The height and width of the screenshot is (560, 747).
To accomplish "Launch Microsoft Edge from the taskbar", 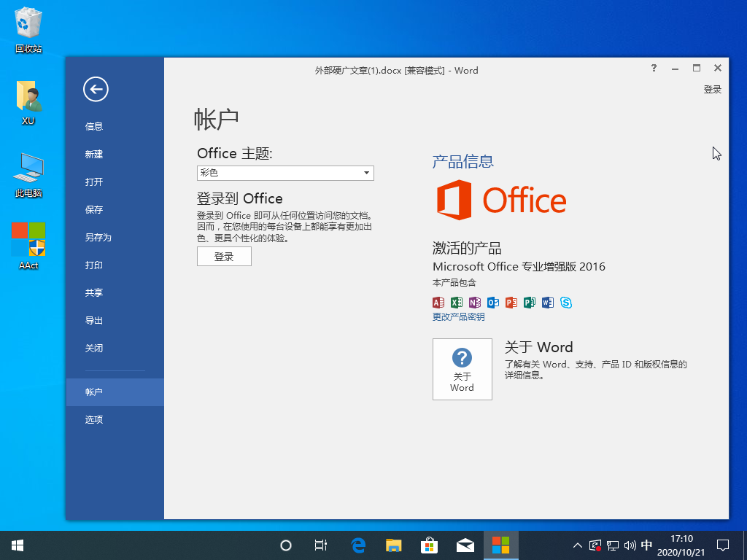I will pyautogui.click(x=358, y=545).
